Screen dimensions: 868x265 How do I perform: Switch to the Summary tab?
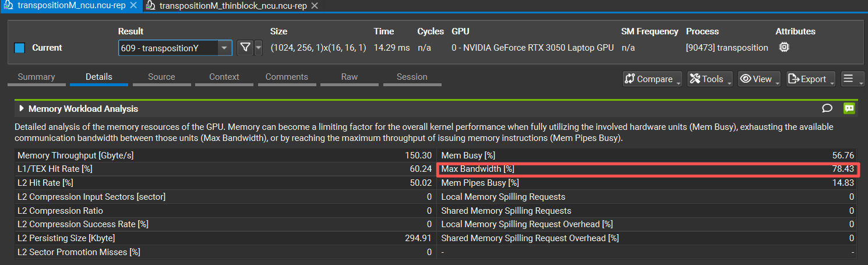(x=36, y=77)
